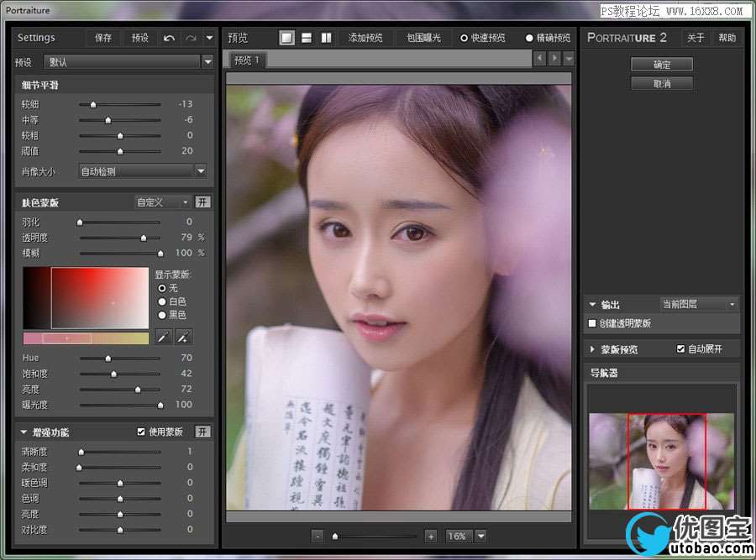Click 预设 in Settings bar
The image size is (756, 560).
coord(140,38)
